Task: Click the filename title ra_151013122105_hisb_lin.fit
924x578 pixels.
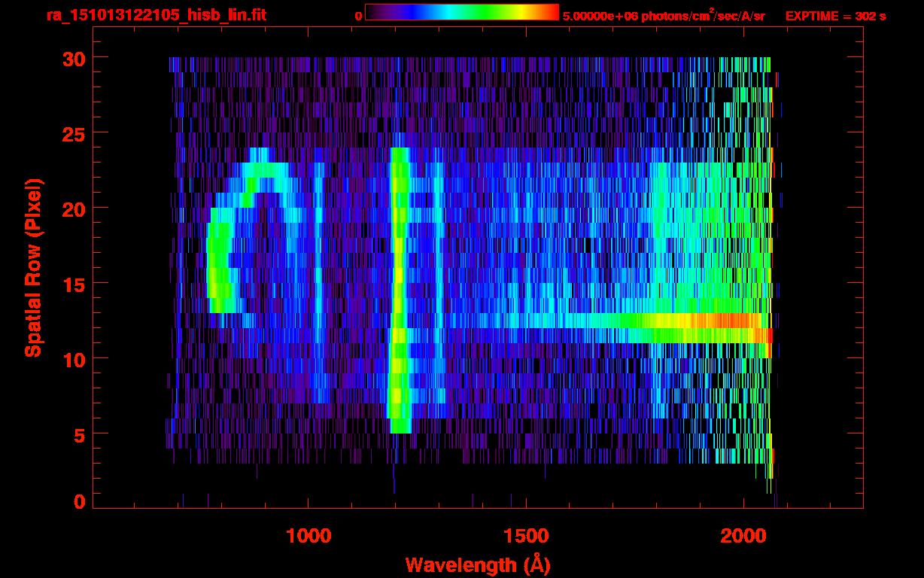Action: click(x=155, y=15)
